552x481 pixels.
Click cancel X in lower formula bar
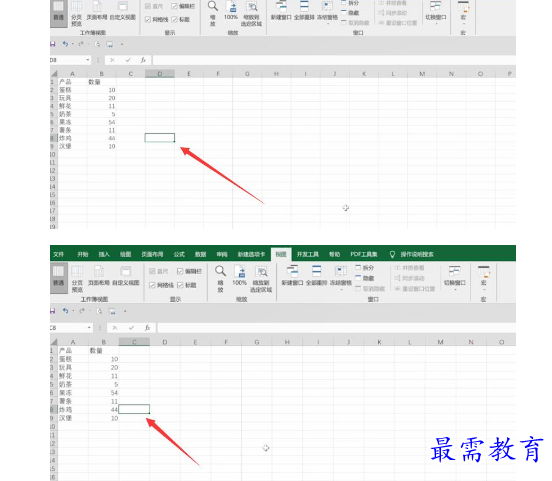point(115,327)
